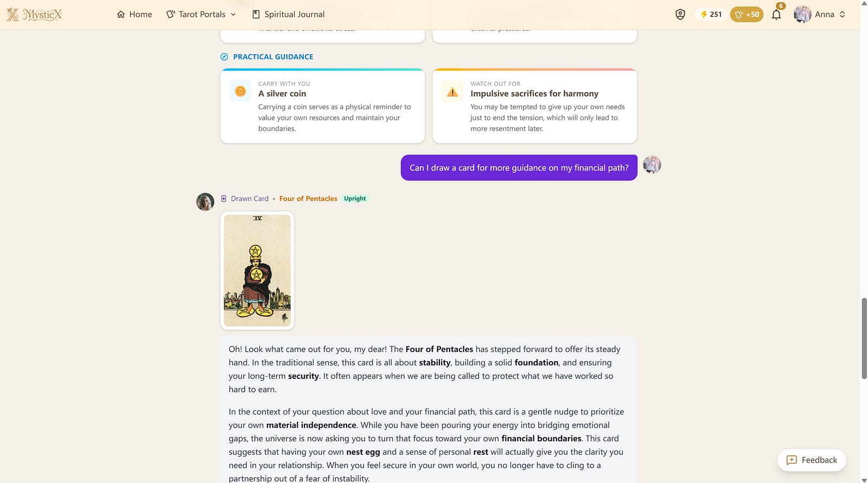The height and width of the screenshot is (483, 868).
Task: Click the warning triangle icon
Action: pos(452,92)
